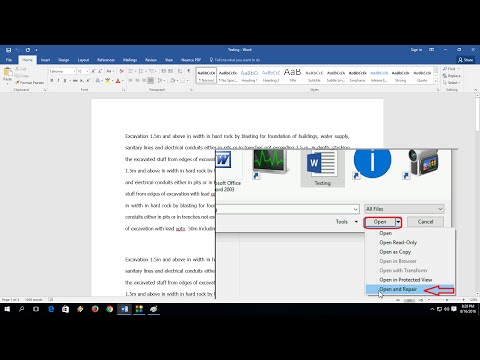Viewport: 480px width, 360px height.
Task: Click the numbered list icon
Action: [x=141, y=71]
